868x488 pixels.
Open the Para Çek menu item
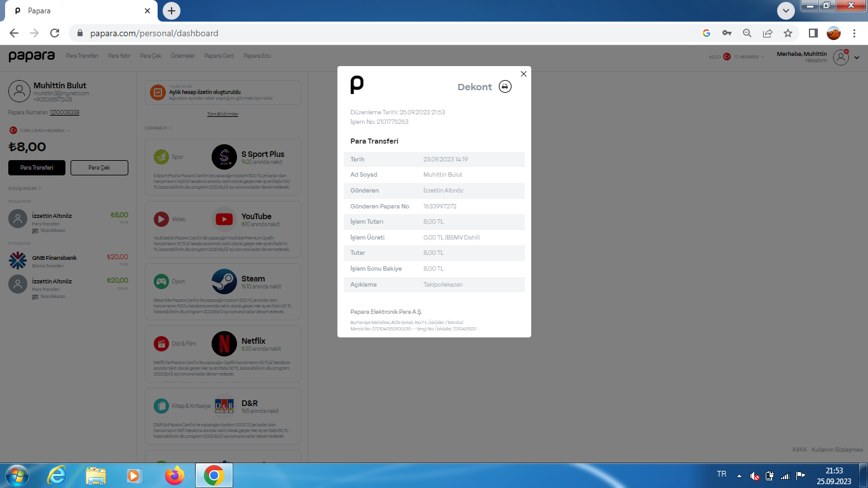click(151, 56)
